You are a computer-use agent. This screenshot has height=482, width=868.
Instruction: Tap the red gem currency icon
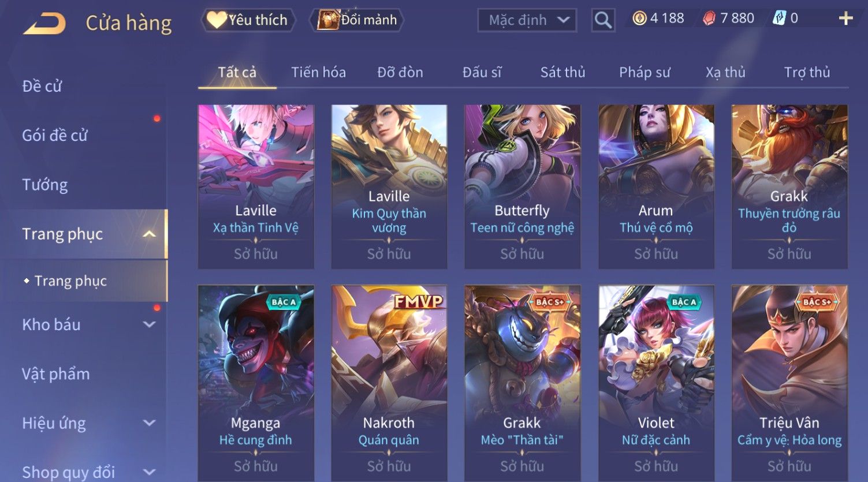click(709, 18)
